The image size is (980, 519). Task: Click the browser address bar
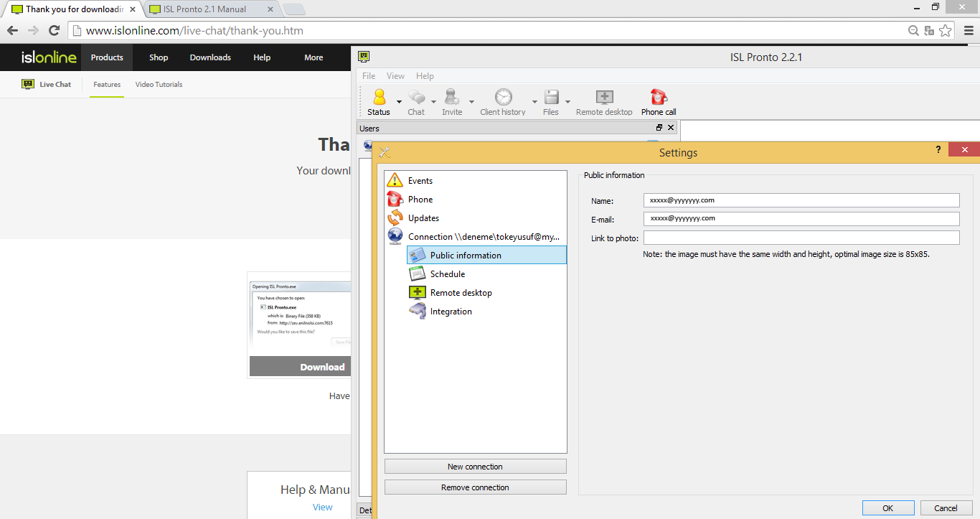click(488, 31)
